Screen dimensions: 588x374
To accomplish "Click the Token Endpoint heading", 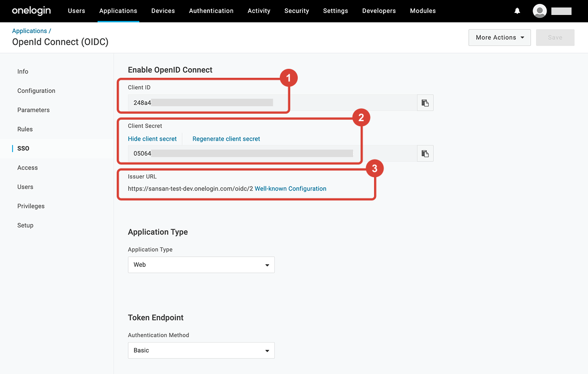I will 156,318.
